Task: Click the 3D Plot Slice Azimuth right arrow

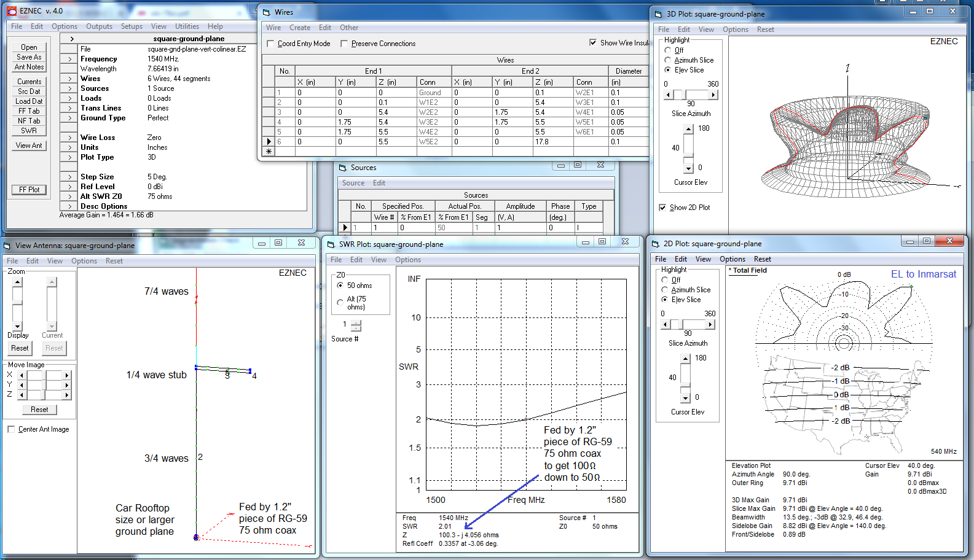Action: click(713, 95)
